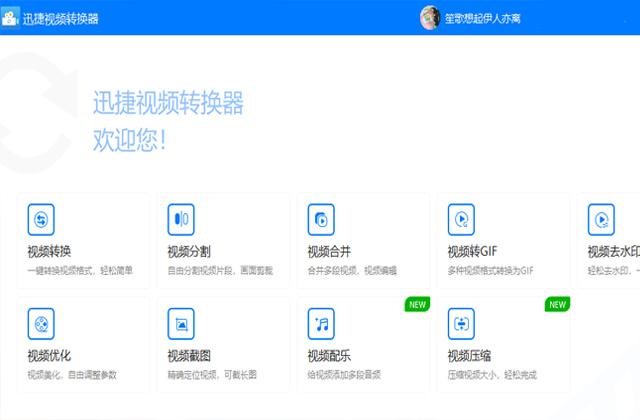Click description 一键转换视频格式，轻松简单
This screenshot has width=640, height=420.
80,271
